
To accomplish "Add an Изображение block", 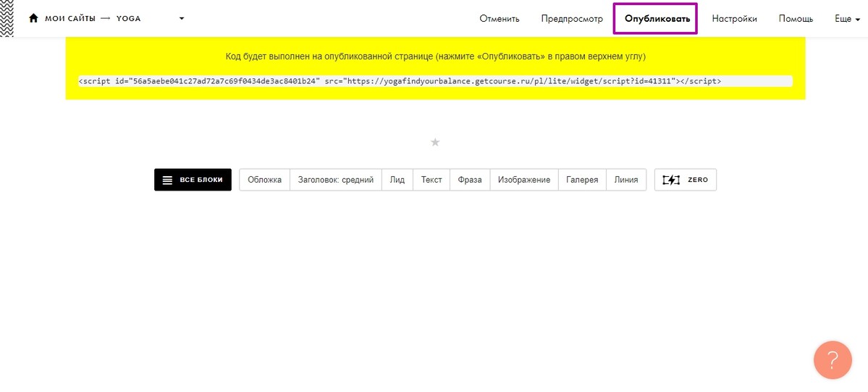I will click(x=524, y=180).
